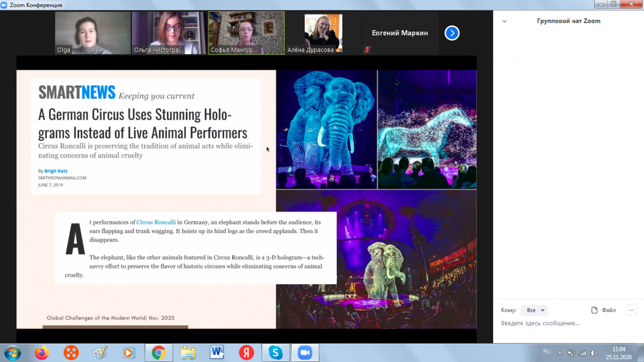This screenshot has width=644, height=362.
Task: Click the Brigit Katz author link
Action: [56, 171]
